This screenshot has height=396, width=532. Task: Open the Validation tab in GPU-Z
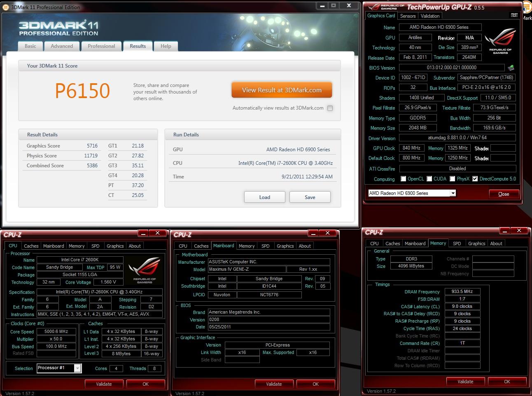pyautogui.click(x=430, y=16)
